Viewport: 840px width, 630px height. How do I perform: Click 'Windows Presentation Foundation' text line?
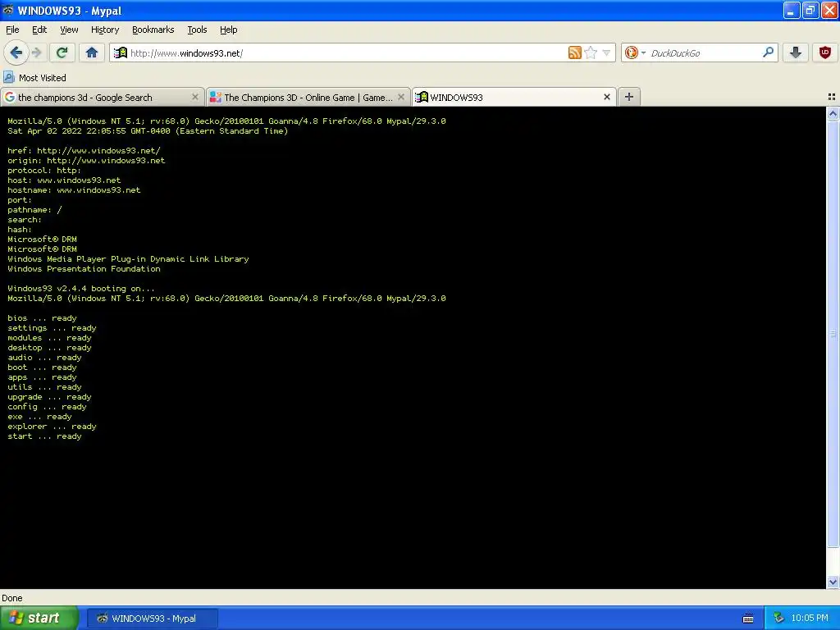point(84,268)
